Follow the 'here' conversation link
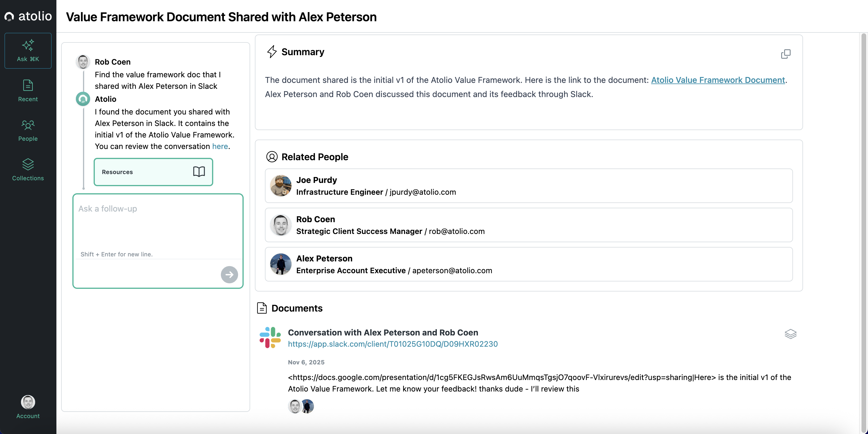 (x=220, y=146)
